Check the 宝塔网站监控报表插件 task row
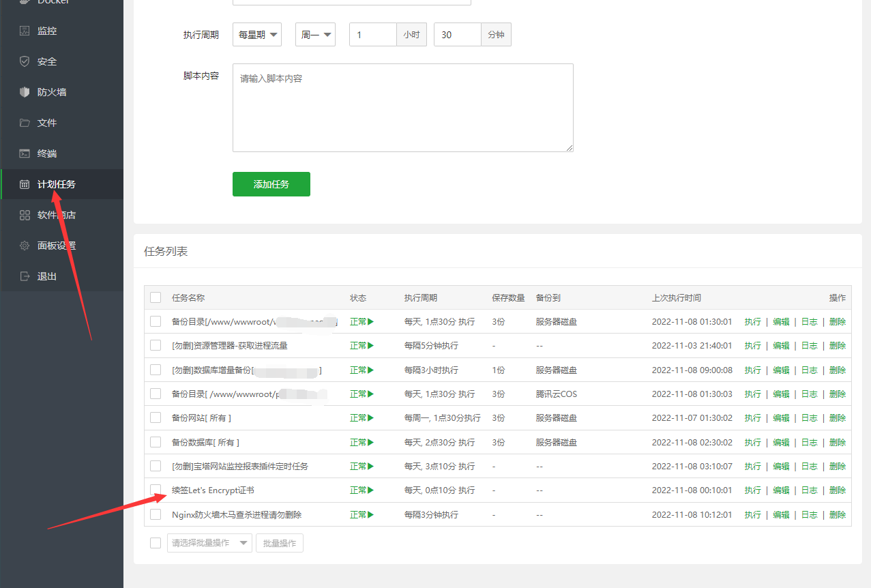The image size is (871, 588). [156, 466]
